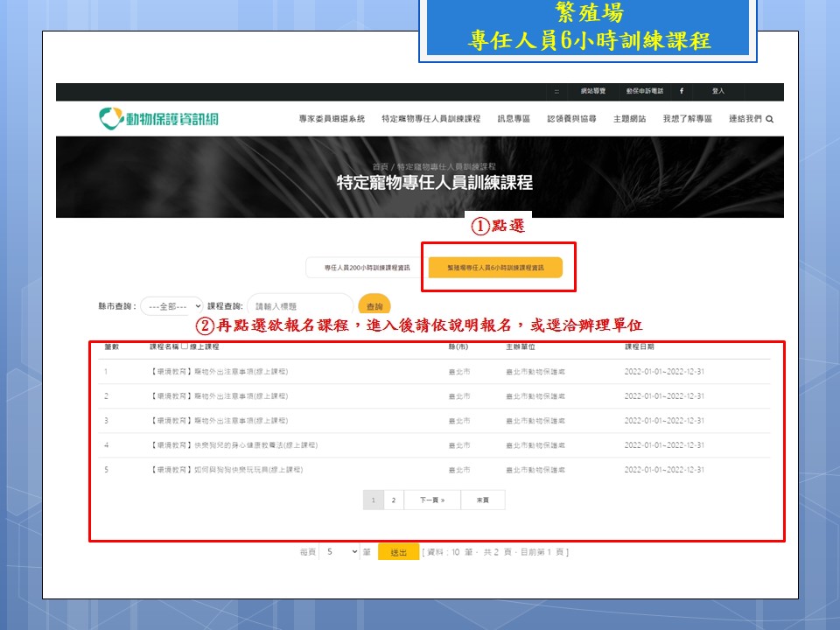The width and height of the screenshot is (840, 630).
Task: Expand the 縣市查詢 dropdown
Action: click(171, 306)
